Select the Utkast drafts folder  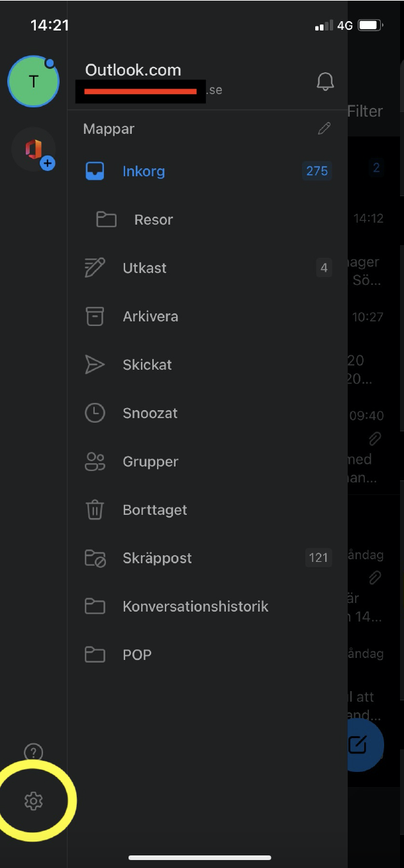point(144,268)
